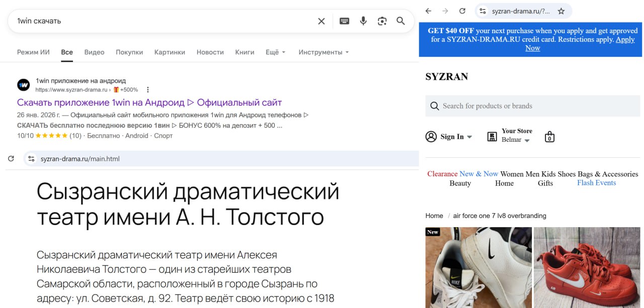The height and width of the screenshot is (308, 644).
Task: Click the Apply Now credit card link
Action: point(624,40)
